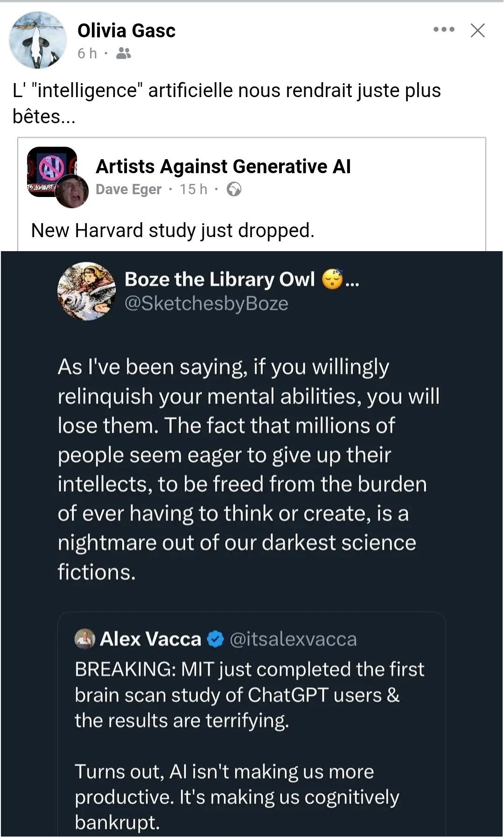The height and width of the screenshot is (837, 504).
Task: Open the three-dots post options menu
Action: (x=444, y=30)
